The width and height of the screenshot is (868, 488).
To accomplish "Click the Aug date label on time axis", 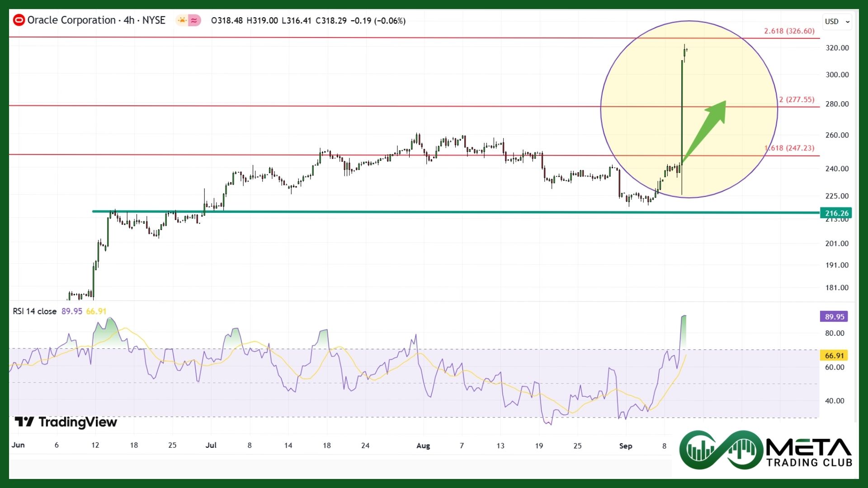I will (x=423, y=446).
